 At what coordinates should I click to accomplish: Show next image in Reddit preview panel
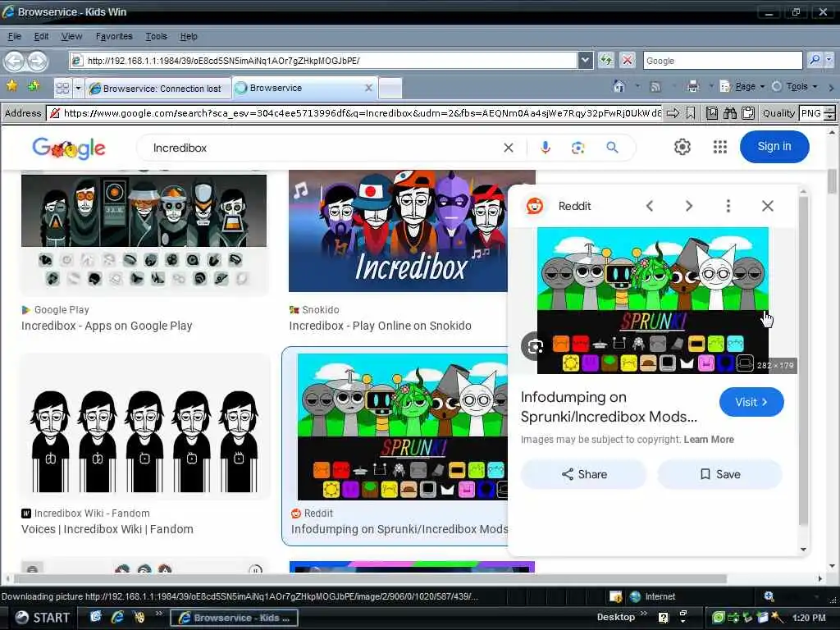coord(689,206)
